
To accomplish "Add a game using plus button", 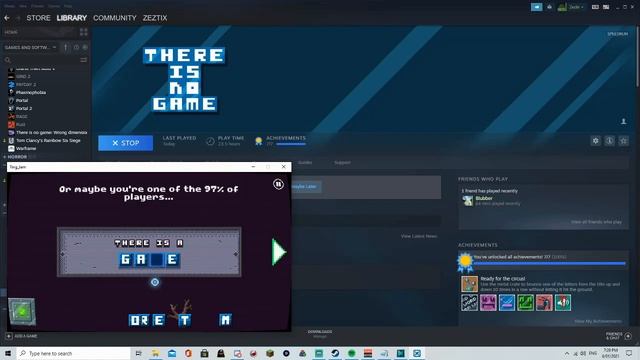I will [x=9, y=336].
